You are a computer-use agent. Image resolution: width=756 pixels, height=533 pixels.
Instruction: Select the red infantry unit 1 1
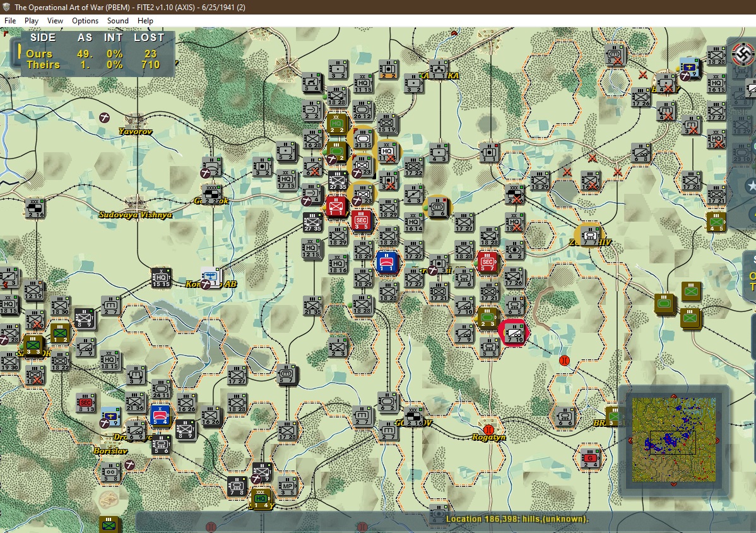pos(336,207)
